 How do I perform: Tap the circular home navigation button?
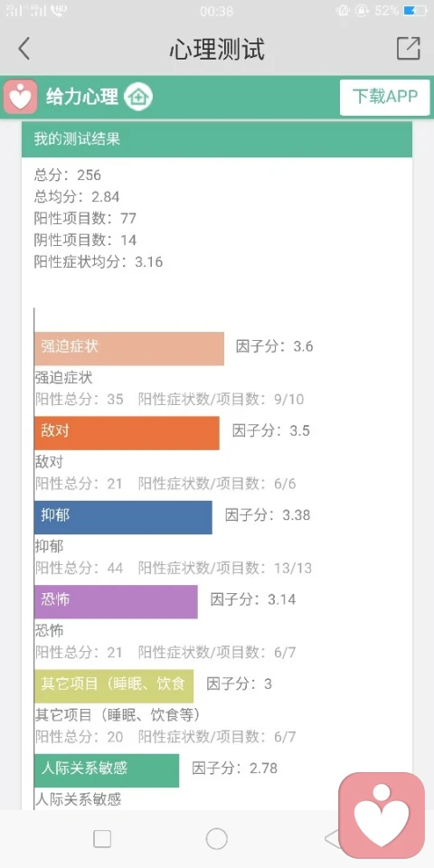(x=216, y=839)
